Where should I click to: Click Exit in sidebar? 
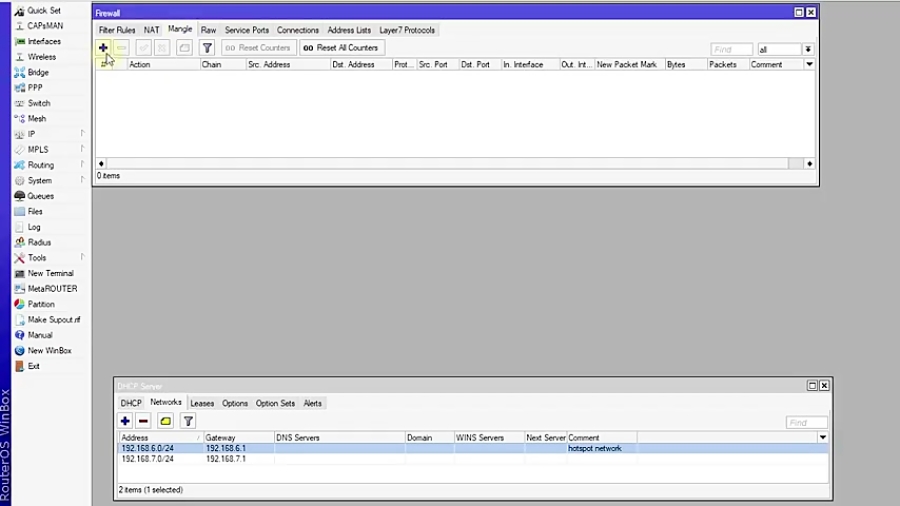coord(33,366)
